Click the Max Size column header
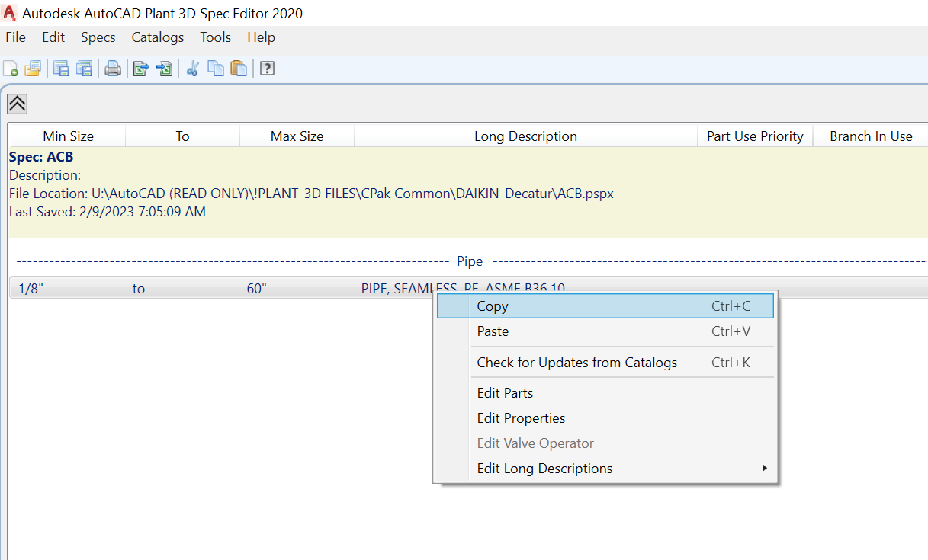Viewport: 928px width, 560px height. pyautogui.click(x=297, y=136)
